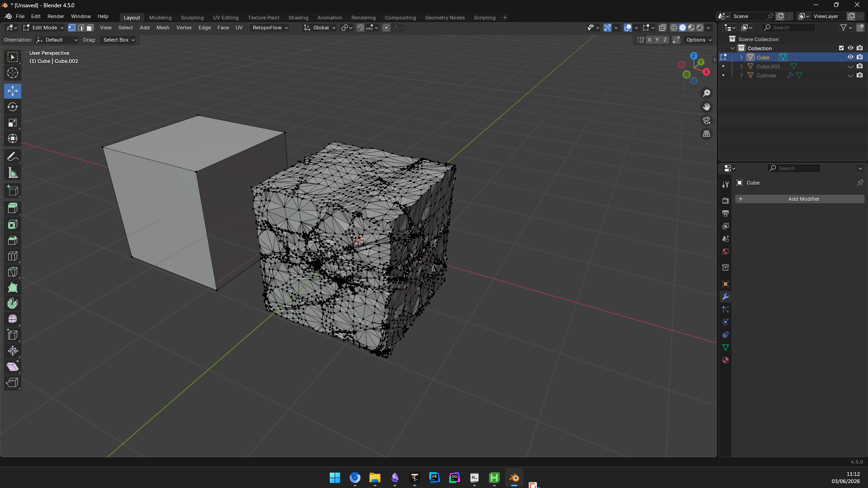Screen dimensions: 868x488
Task: Open the Material properties tab
Action: pyautogui.click(x=726, y=360)
